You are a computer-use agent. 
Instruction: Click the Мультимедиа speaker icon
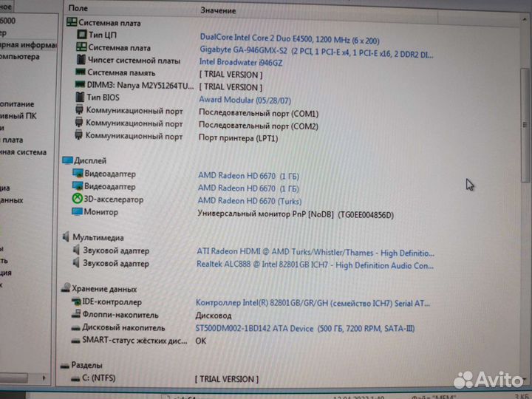coord(66,236)
